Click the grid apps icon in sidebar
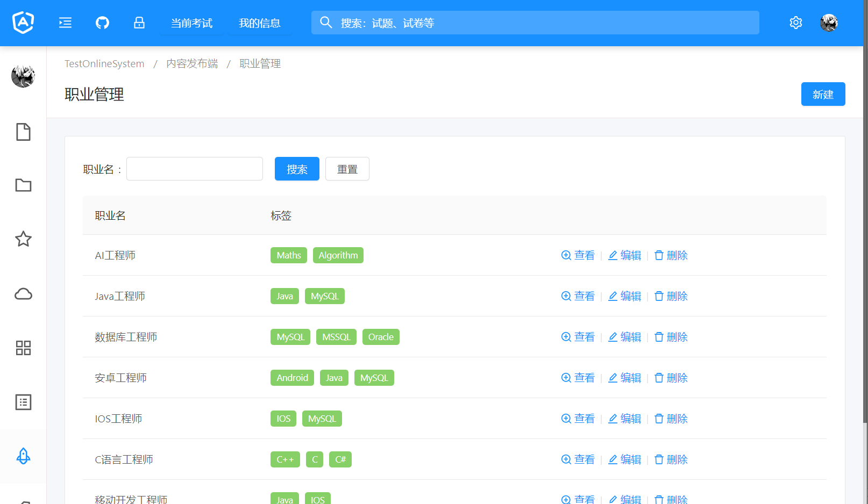This screenshot has width=868, height=504. 23,348
